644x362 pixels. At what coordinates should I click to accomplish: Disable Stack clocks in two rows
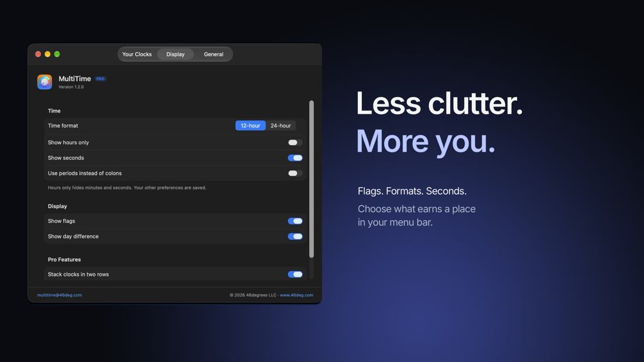(x=295, y=275)
